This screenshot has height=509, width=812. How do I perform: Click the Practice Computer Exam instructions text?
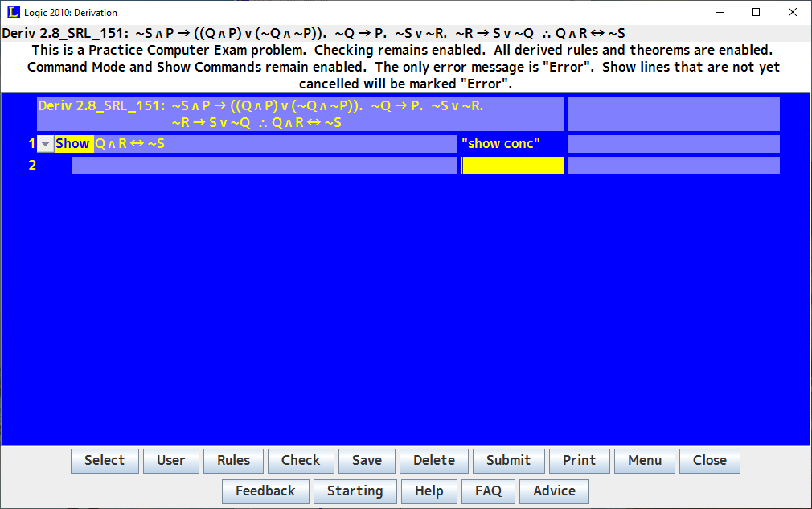coord(404,67)
